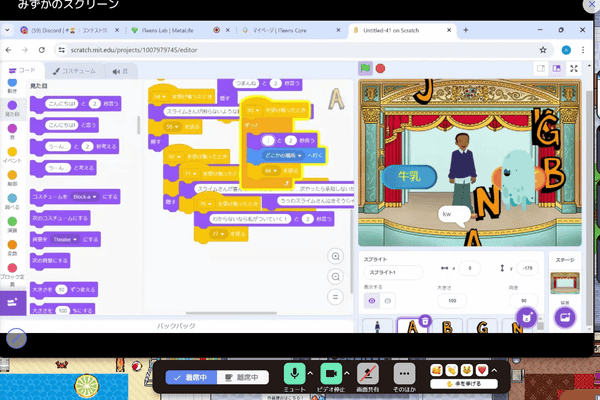Click the 手を挙げる raise hand button
This screenshot has width=600, height=400.
pyautogui.click(x=464, y=384)
